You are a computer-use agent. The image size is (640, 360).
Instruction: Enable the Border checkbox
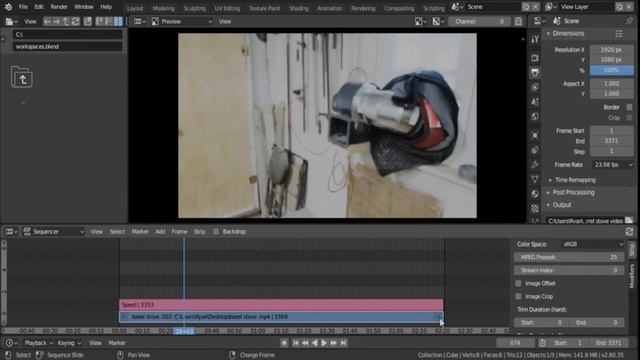(x=629, y=107)
